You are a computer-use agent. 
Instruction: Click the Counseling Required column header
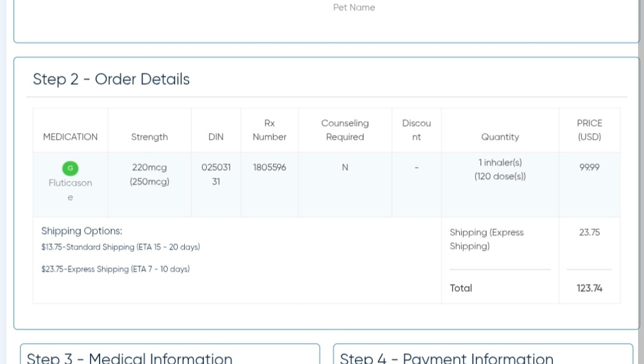point(345,130)
